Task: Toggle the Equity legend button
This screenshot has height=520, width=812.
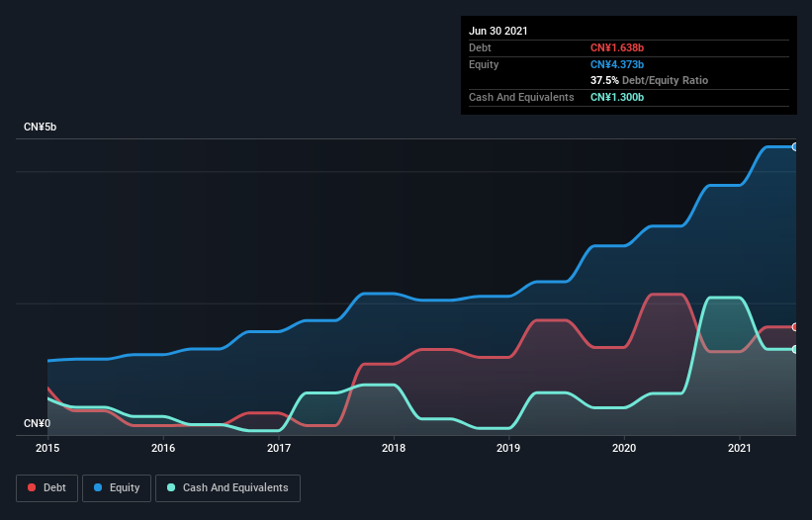Action: [x=117, y=488]
